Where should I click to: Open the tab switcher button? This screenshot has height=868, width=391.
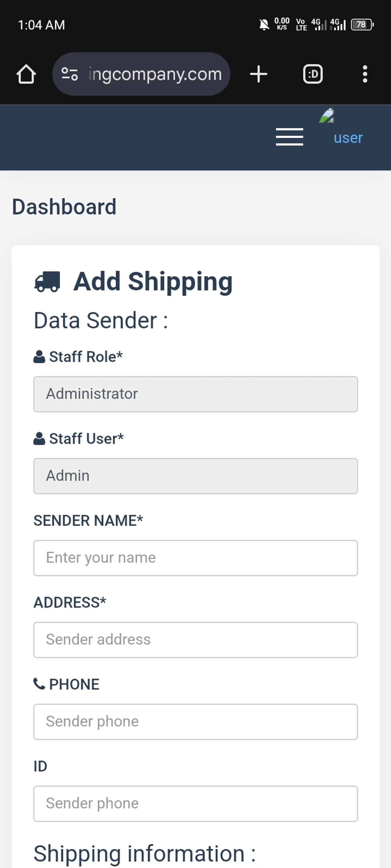(313, 74)
